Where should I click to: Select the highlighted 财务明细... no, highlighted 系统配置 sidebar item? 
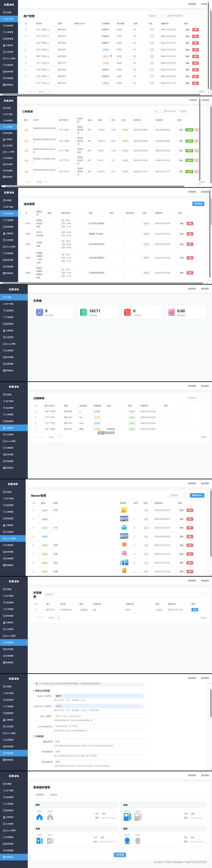14,753
